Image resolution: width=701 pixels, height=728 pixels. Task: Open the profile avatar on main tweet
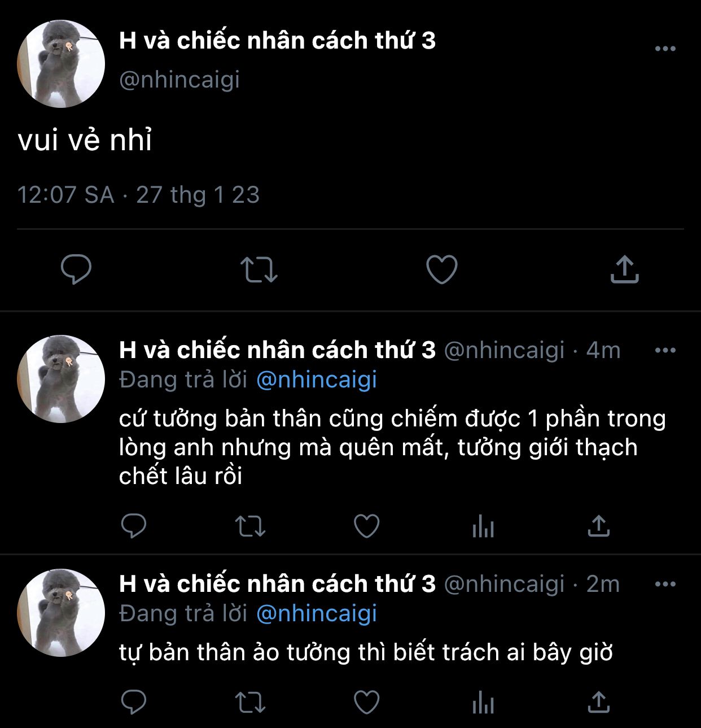tap(61, 64)
